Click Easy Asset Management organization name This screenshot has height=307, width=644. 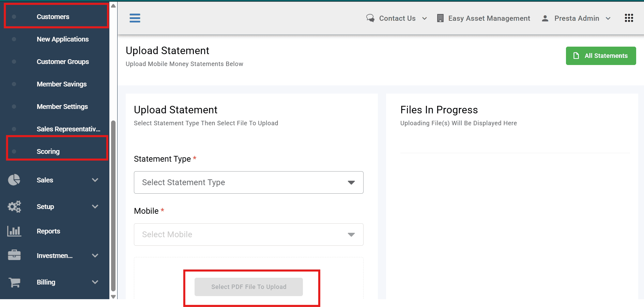(x=489, y=18)
